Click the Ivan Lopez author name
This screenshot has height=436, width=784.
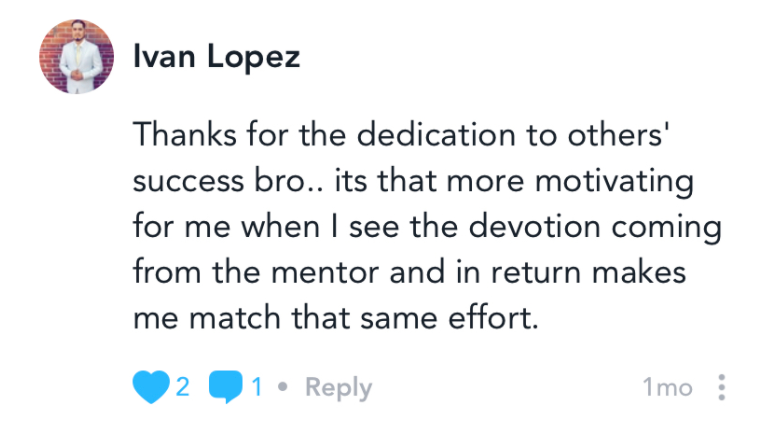tap(216, 56)
